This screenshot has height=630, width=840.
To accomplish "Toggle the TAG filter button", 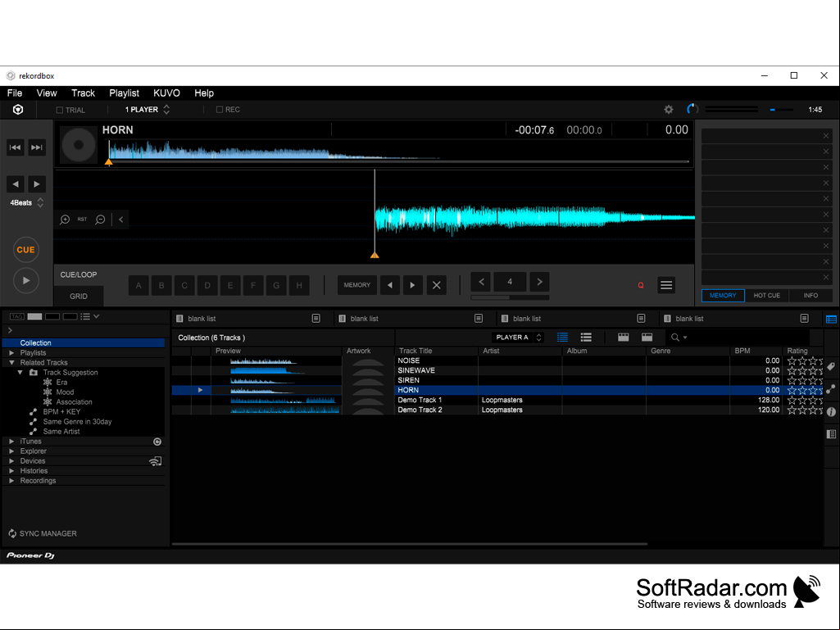I will coord(17,316).
